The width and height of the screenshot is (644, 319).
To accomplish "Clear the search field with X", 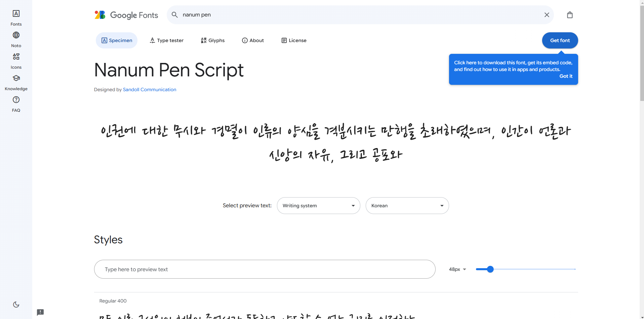I will [547, 15].
